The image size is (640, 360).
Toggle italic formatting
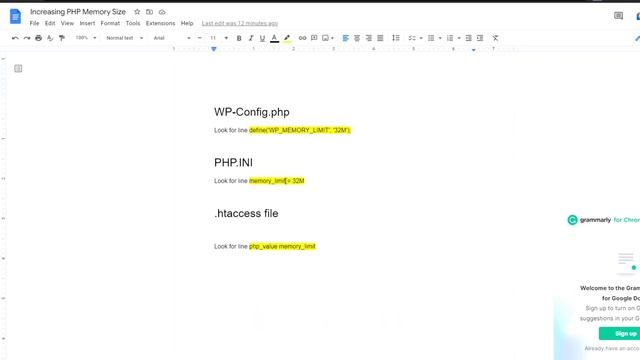(x=251, y=38)
